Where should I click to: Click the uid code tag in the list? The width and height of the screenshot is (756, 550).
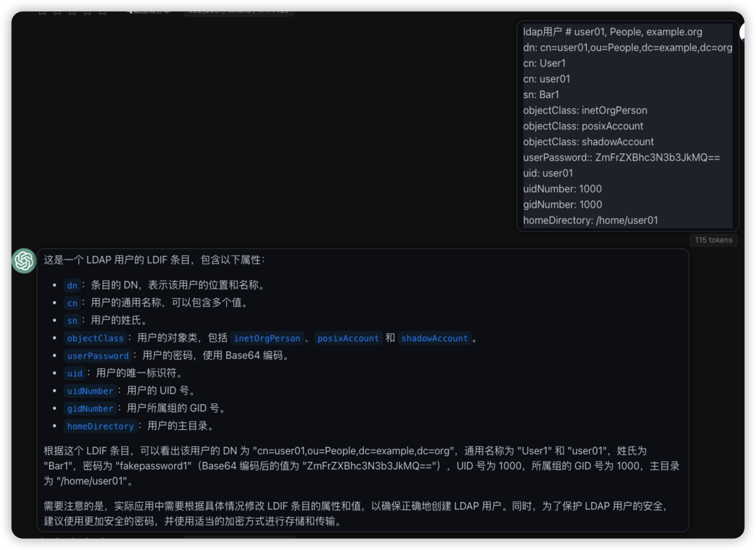pyautogui.click(x=75, y=373)
